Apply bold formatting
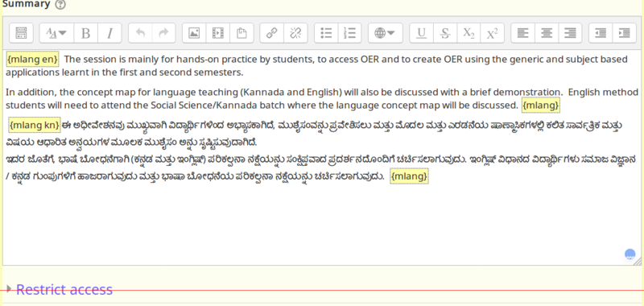 pos(86,33)
